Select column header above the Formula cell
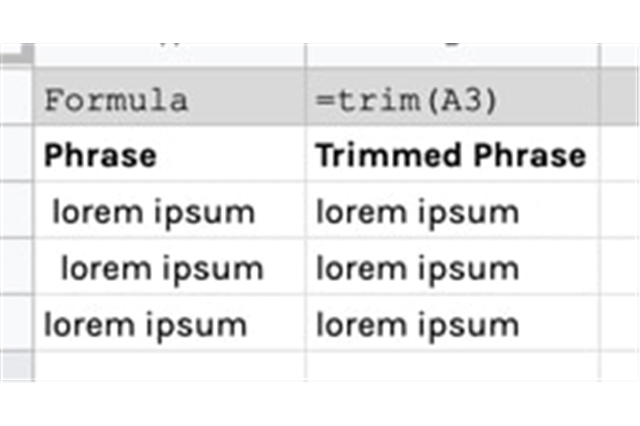Screen dimensions: 640x426 (x=168, y=55)
